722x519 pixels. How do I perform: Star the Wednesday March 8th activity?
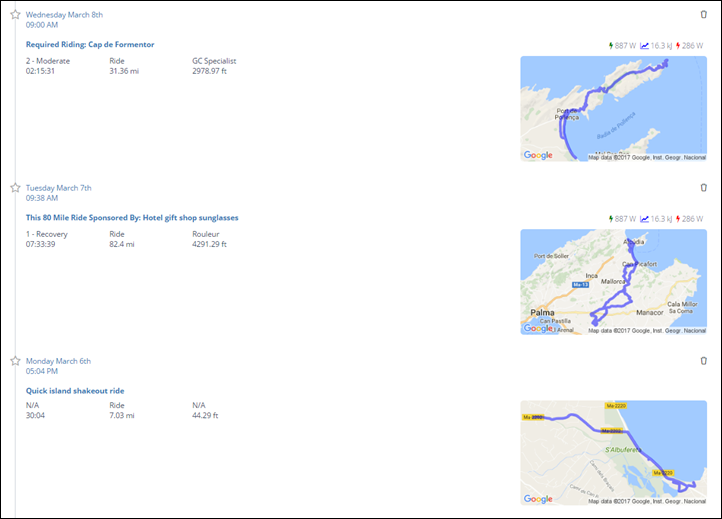pos(15,15)
